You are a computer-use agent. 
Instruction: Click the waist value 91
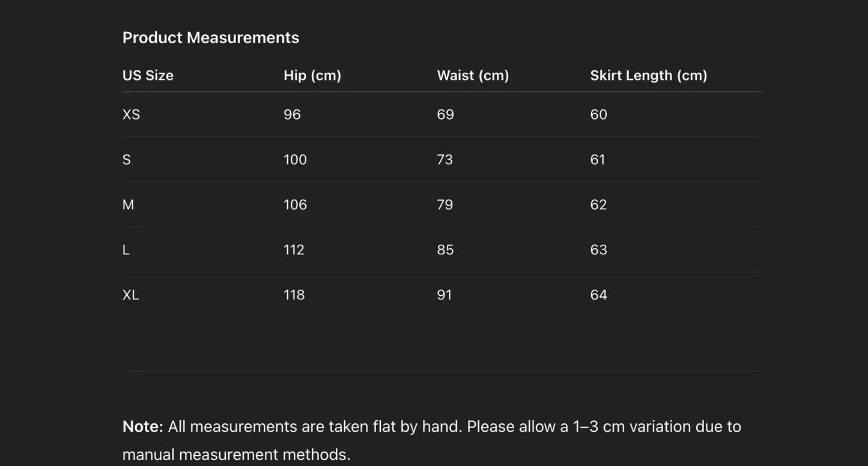pos(444,295)
